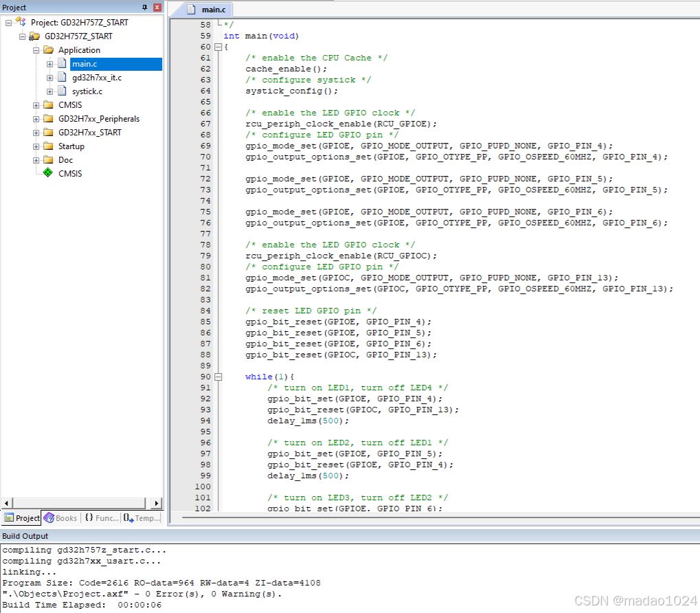Close the Project panel with the red X
700x613 pixels.
click(x=157, y=7)
